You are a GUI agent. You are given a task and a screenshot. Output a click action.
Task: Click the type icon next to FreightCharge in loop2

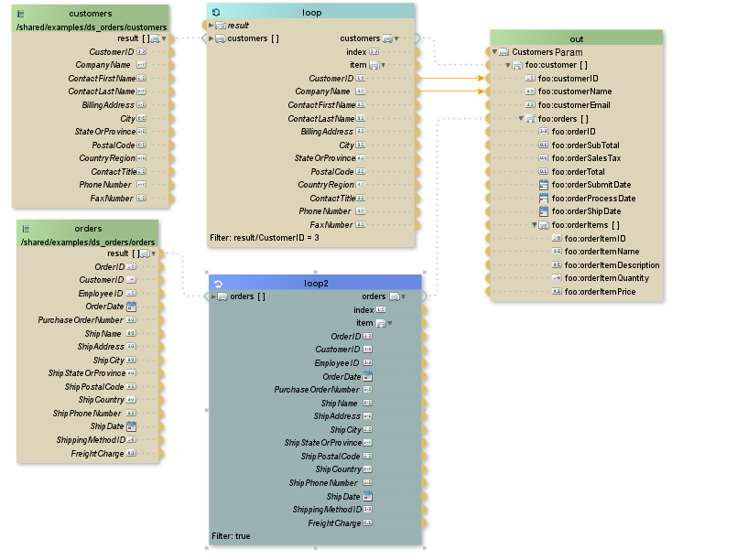(367, 522)
